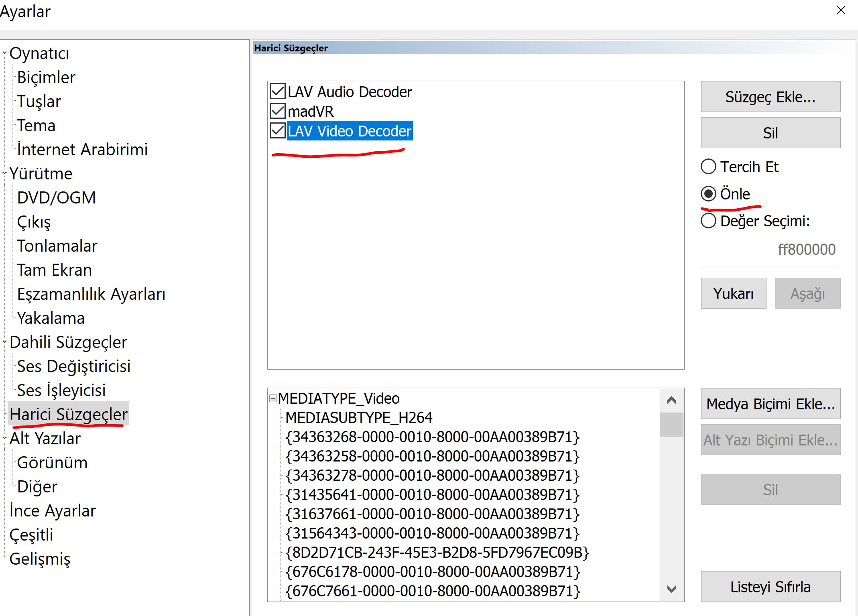
Task: Select the {8D2D71CB-243F-45E3-B2D8-5FD7967EC09B} entry
Action: (x=437, y=552)
